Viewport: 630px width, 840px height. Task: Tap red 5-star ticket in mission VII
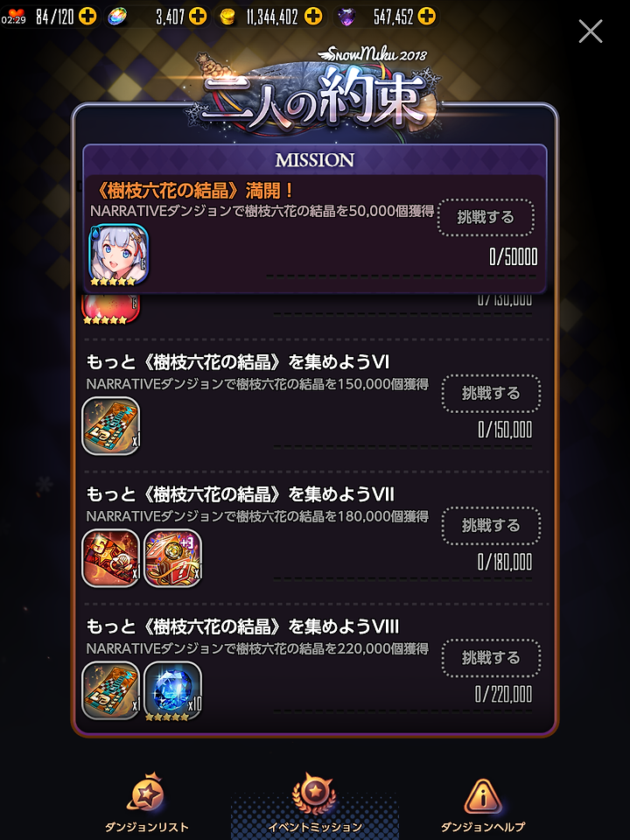point(111,558)
